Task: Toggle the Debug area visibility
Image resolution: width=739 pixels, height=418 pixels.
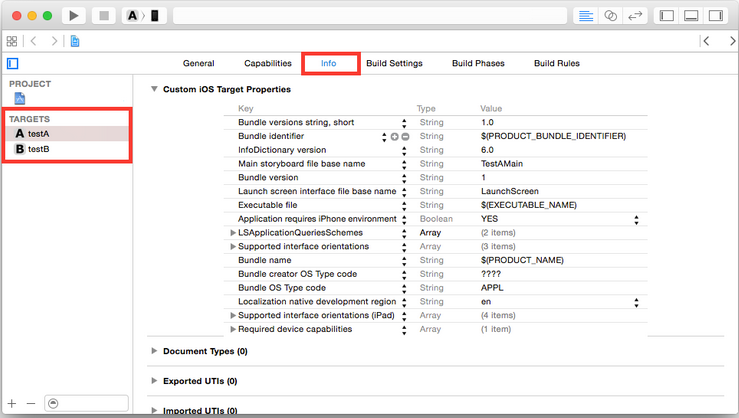Action: 691,16
